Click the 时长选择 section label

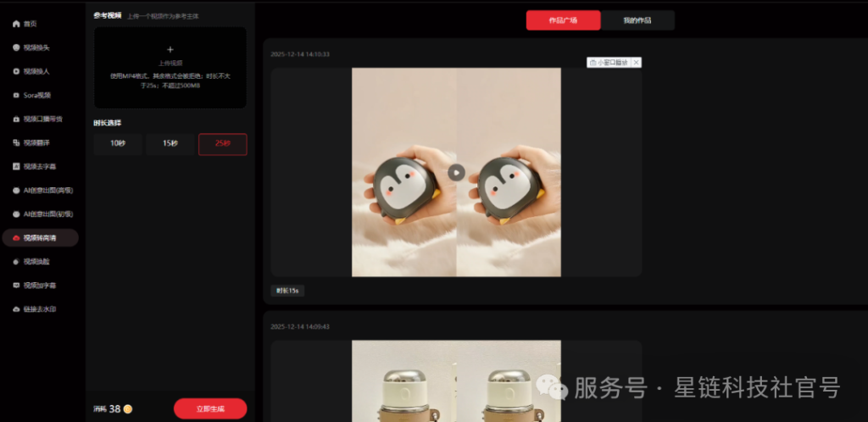pos(108,123)
